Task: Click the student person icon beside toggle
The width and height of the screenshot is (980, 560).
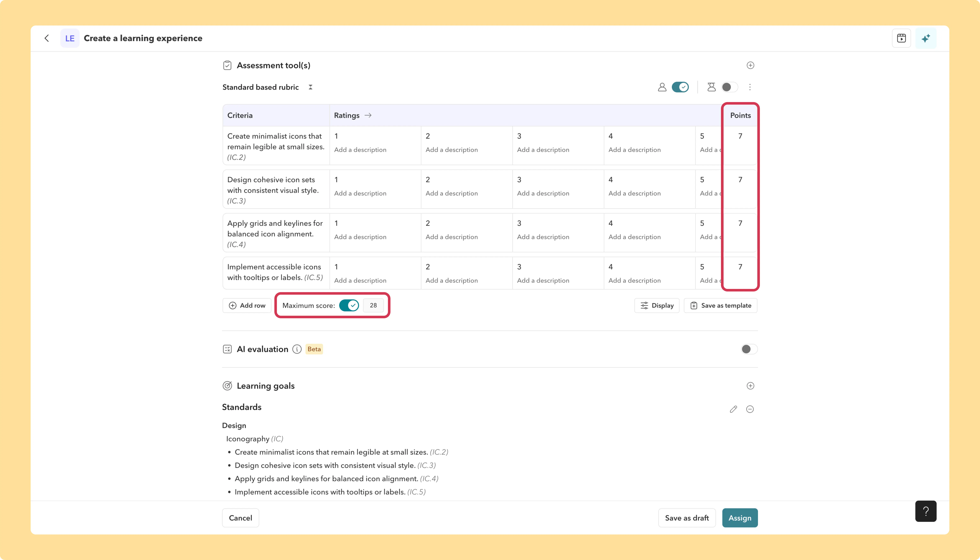Action: [662, 87]
